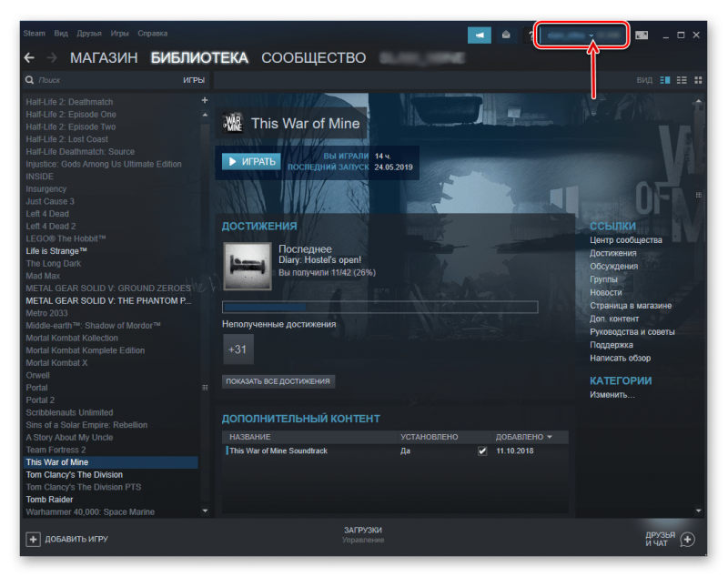
Task: Open Руководства и советы link
Action: (632, 331)
